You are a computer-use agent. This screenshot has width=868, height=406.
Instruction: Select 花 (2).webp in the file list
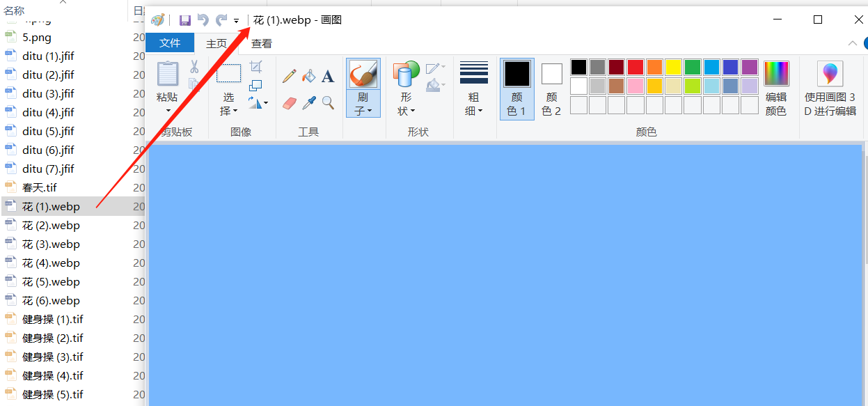[x=51, y=226]
